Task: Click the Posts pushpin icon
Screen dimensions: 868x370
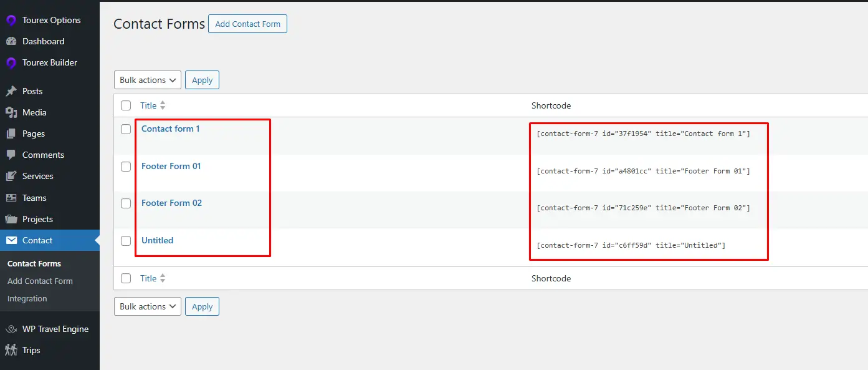Action: (x=11, y=91)
